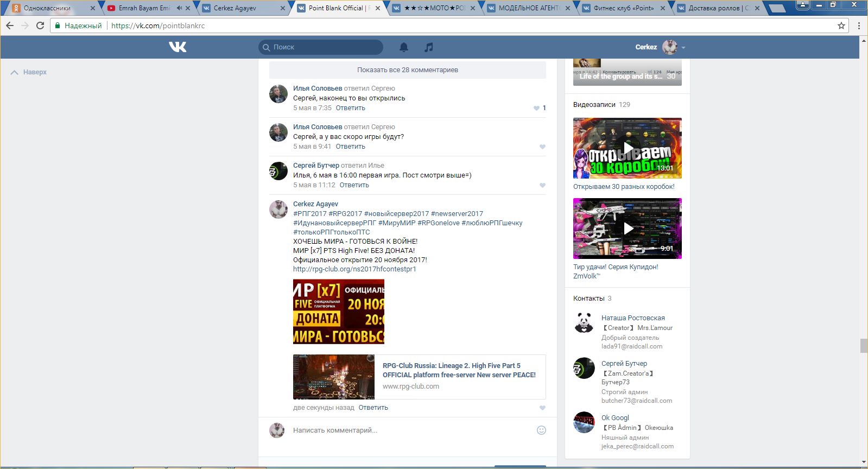Screen dimensions: 868x469
Task: Show all 28 comments
Action: click(407, 70)
